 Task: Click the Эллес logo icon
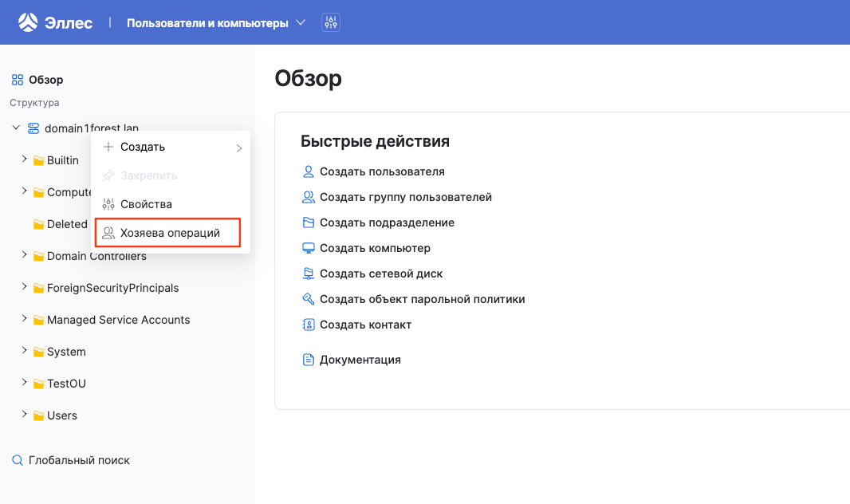28,22
